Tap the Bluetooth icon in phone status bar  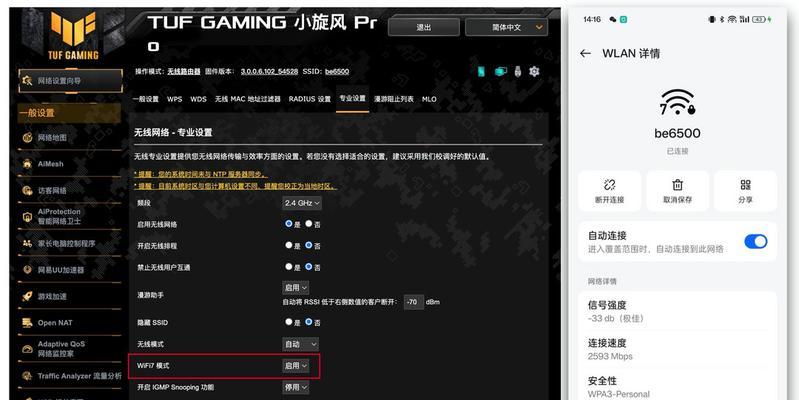(x=722, y=19)
